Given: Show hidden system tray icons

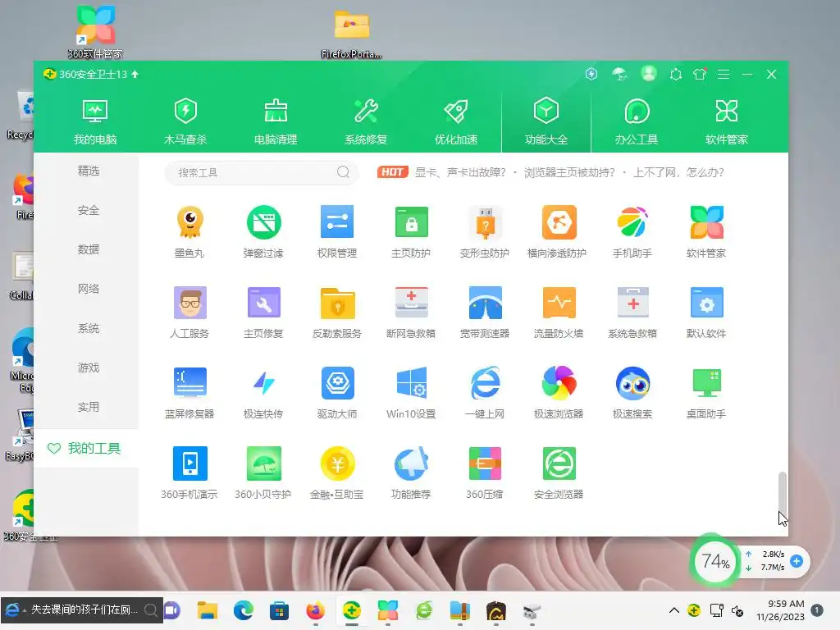Looking at the screenshot, I should [x=674, y=610].
